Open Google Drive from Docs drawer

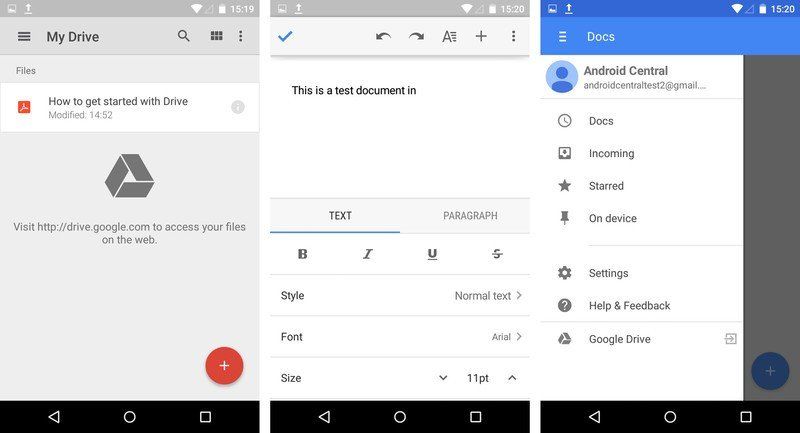[x=642, y=339]
